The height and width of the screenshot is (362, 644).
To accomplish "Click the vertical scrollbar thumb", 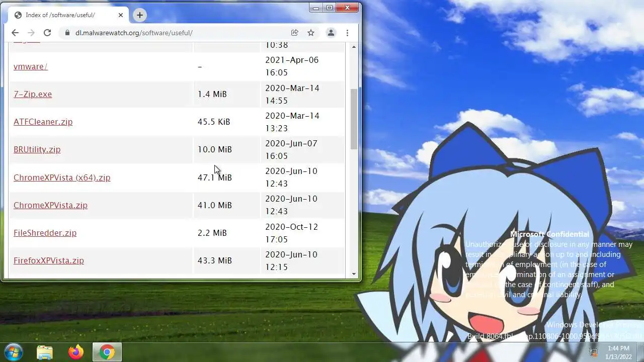I will pos(354,119).
